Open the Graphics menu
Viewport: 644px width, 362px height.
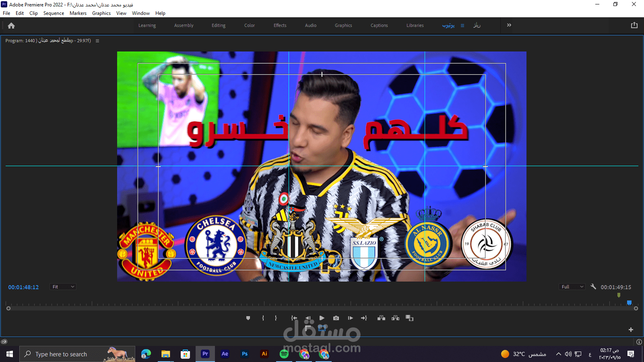click(101, 13)
